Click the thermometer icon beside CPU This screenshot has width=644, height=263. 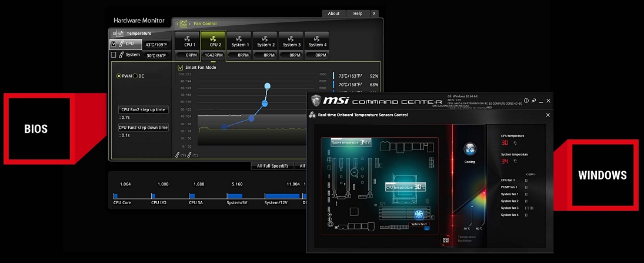pos(122,44)
